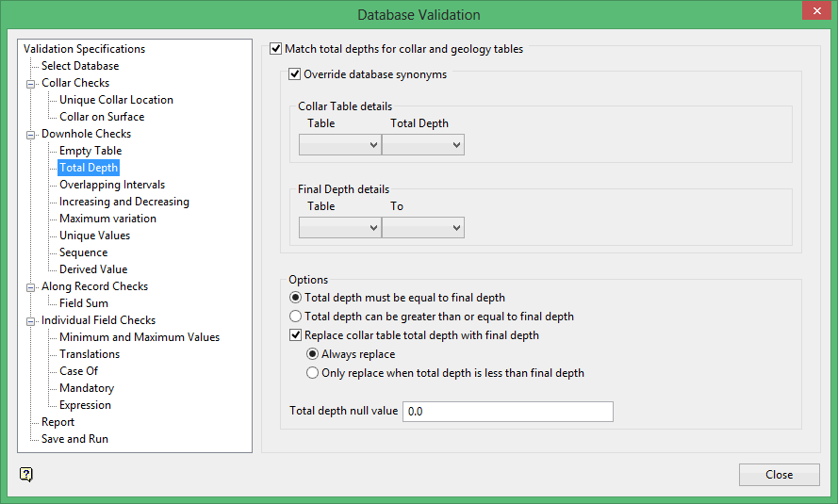The height and width of the screenshot is (504, 838).
Task: Choose Only replace when less than final depth
Action: (x=313, y=373)
